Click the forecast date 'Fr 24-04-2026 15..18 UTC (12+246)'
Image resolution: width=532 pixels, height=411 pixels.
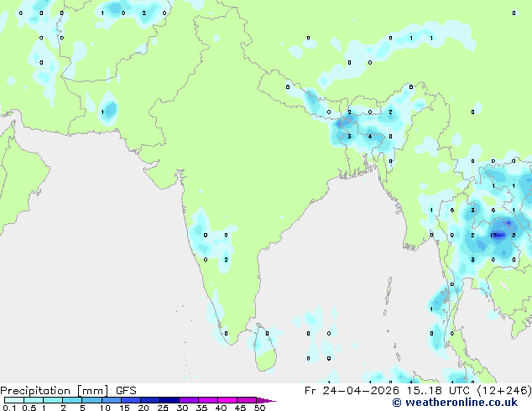click(x=418, y=391)
